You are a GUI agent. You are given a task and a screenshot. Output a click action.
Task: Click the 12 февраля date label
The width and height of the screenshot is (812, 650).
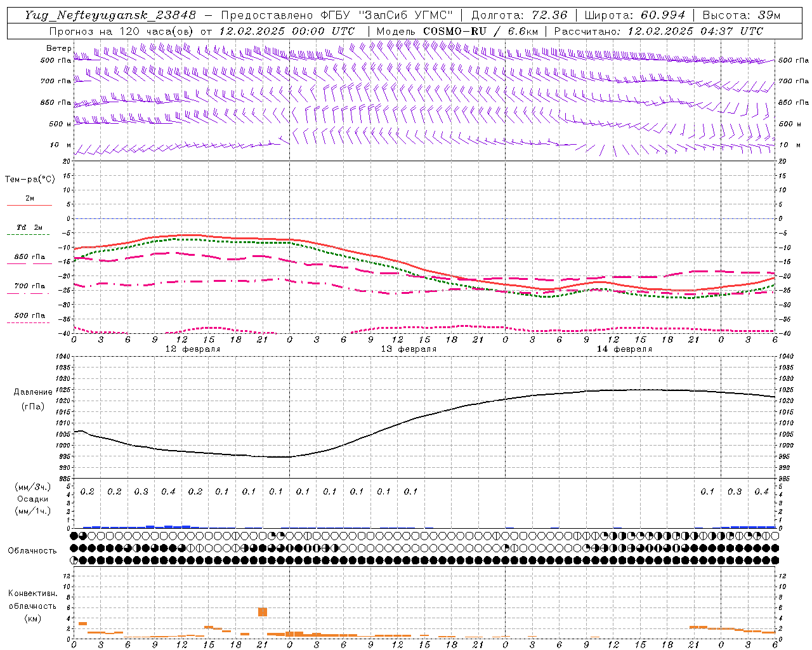click(193, 349)
